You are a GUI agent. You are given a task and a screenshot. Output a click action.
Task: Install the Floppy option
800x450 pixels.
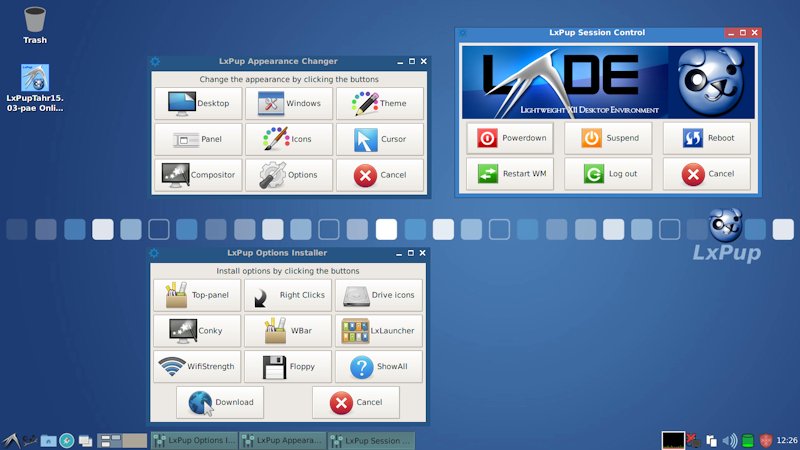pos(288,367)
